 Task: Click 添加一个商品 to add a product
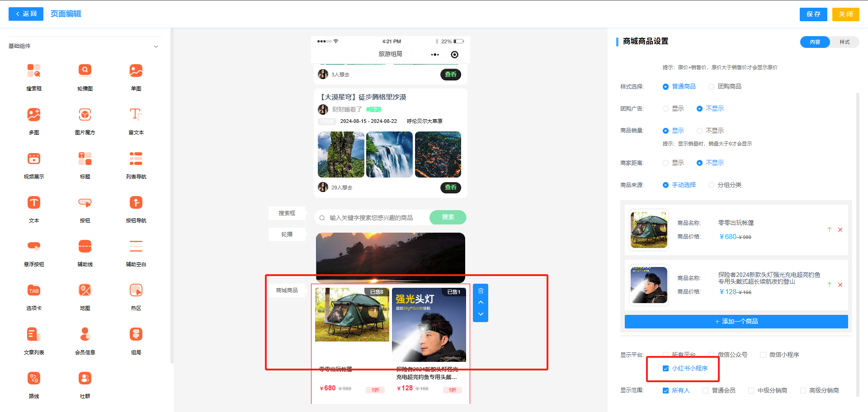[736, 322]
